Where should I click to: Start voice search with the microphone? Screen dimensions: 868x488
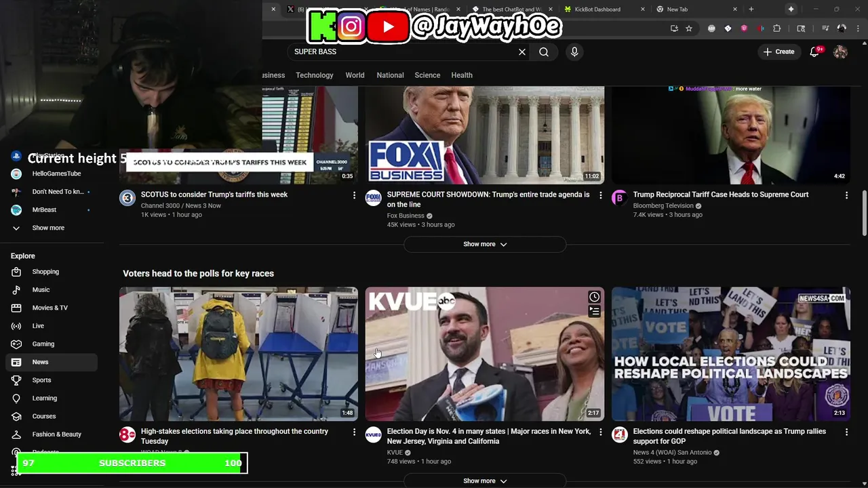(574, 52)
